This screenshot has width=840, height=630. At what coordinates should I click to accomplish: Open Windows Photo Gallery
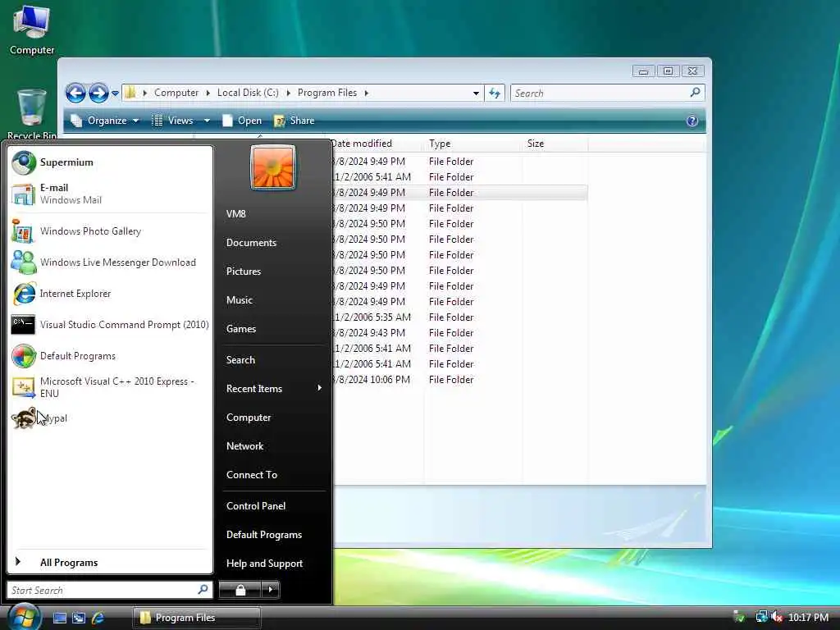click(110, 231)
